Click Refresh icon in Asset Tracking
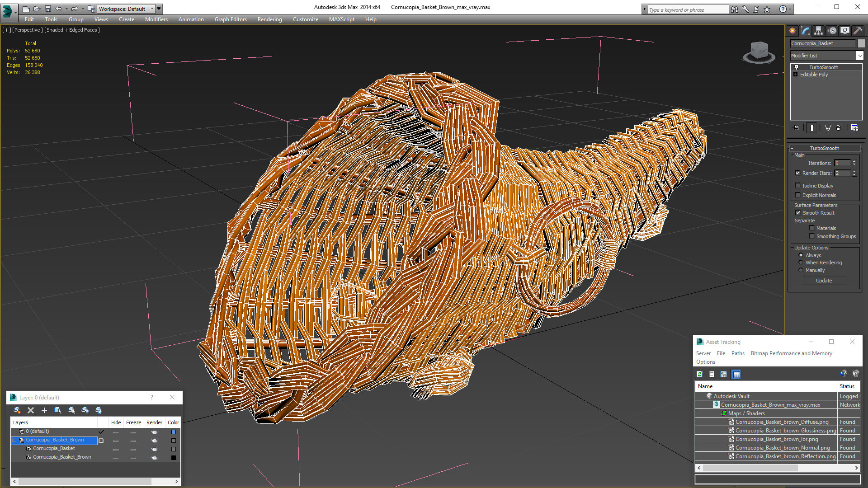 699,374
